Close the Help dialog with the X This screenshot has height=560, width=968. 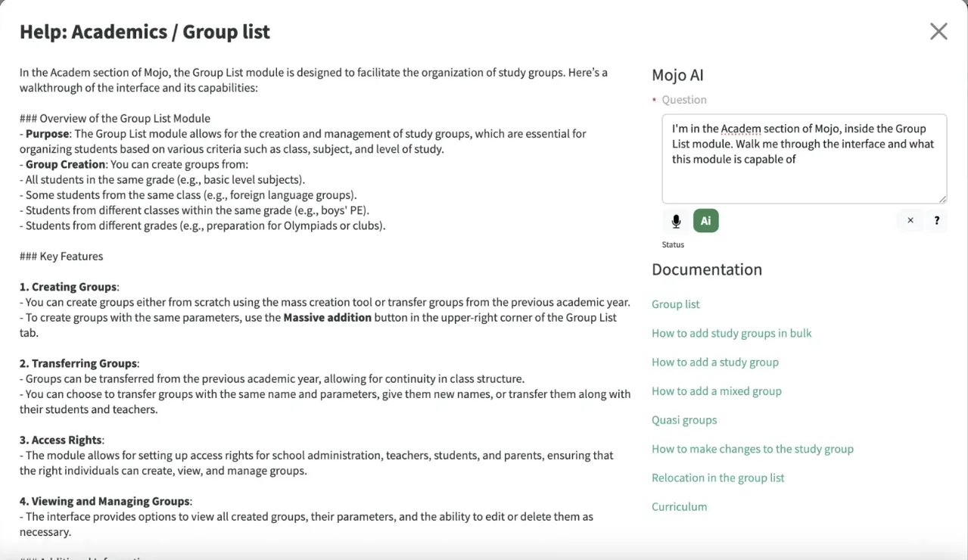coord(938,31)
